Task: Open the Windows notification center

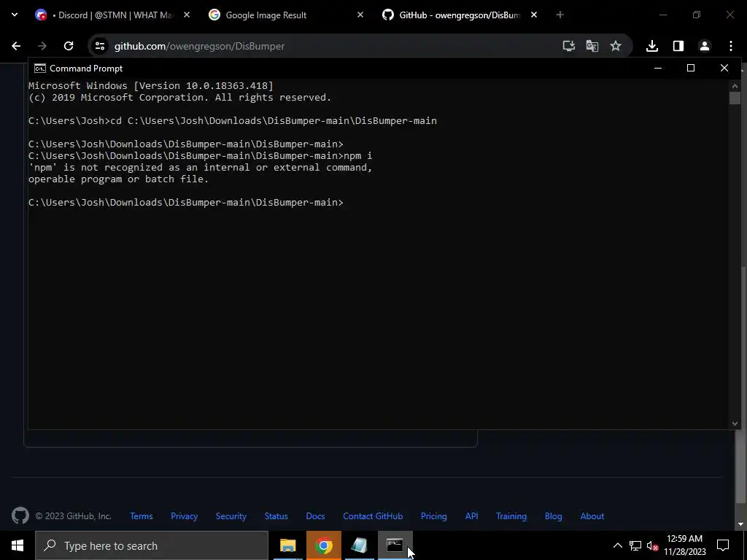Action: [723, 545]
